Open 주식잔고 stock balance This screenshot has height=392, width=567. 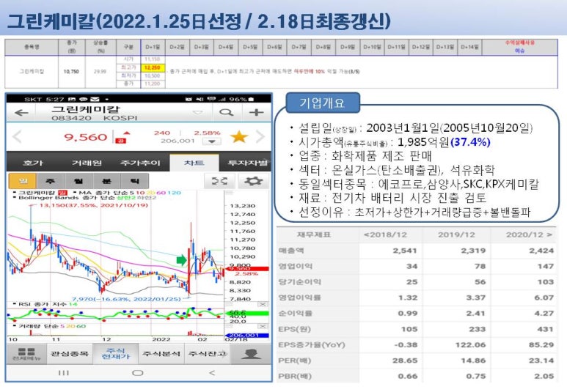pyautogui.click(x=208, y=353)
